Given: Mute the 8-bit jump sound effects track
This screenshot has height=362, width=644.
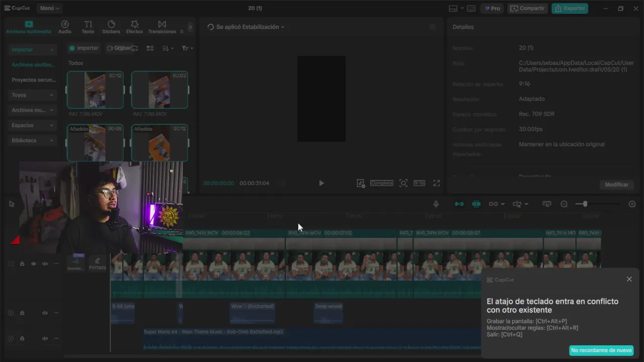Looking at the screenshot, I should [x=45, y=313].
